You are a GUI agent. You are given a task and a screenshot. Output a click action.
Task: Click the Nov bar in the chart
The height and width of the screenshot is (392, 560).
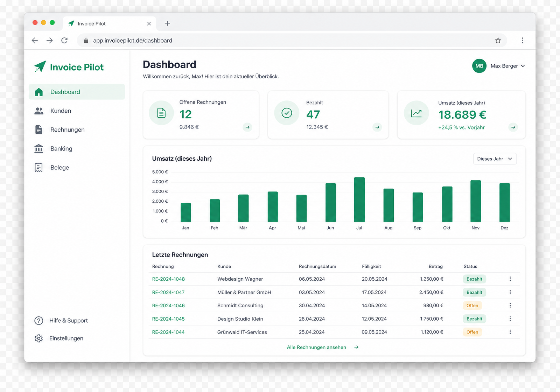click(476, 201)
